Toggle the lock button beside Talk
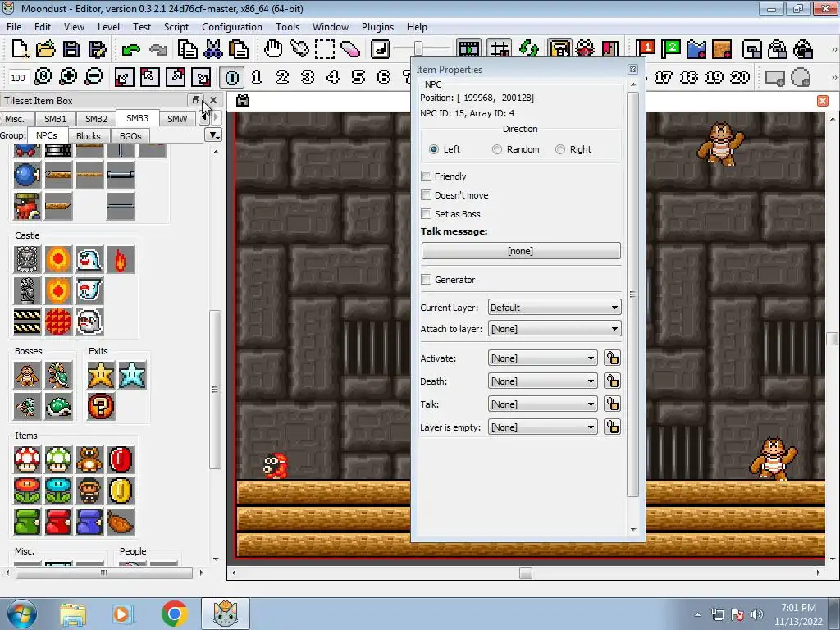 [612, 404]
